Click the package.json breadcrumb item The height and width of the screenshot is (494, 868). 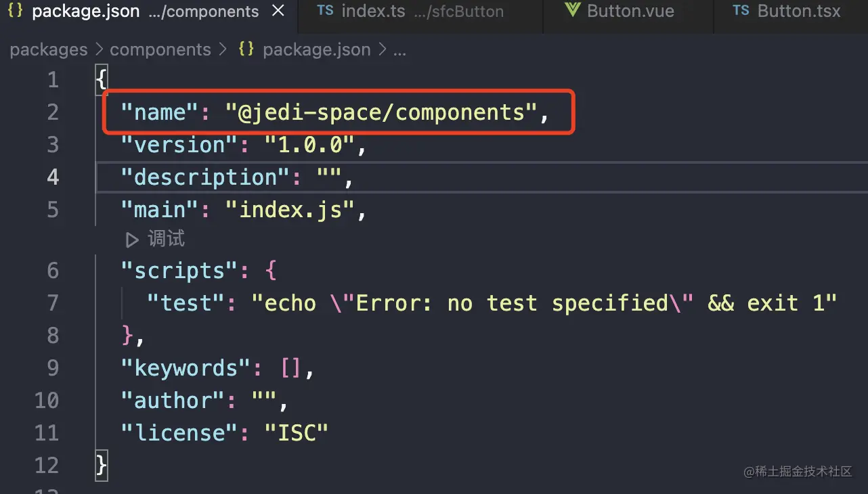tap(316, 50)
